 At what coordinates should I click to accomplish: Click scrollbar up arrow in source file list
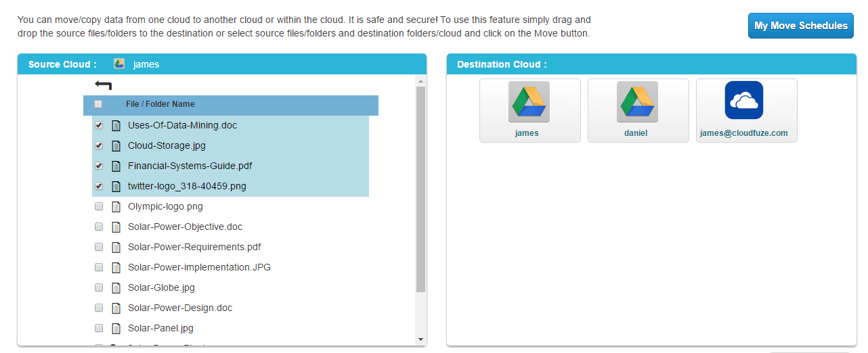(x=420, y=81)
